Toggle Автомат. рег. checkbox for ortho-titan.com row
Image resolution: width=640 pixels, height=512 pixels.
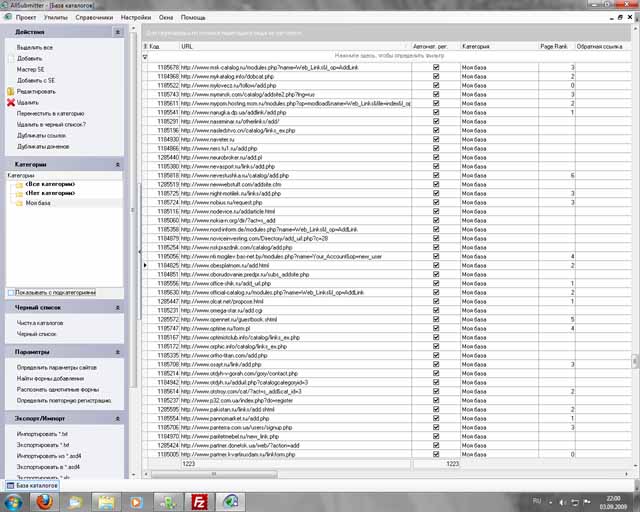(436, 355)
